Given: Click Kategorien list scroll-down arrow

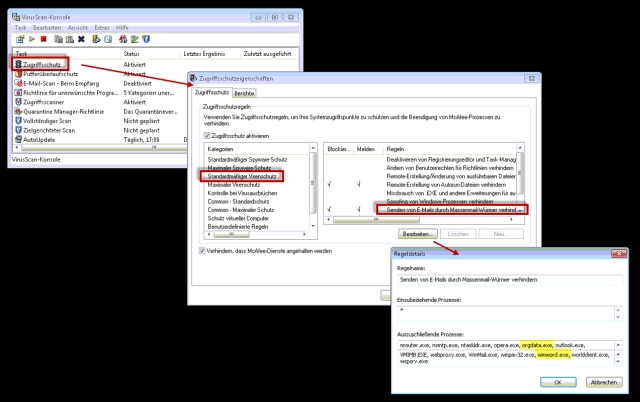Looking at the screenshot, I should tap(313, 226).
